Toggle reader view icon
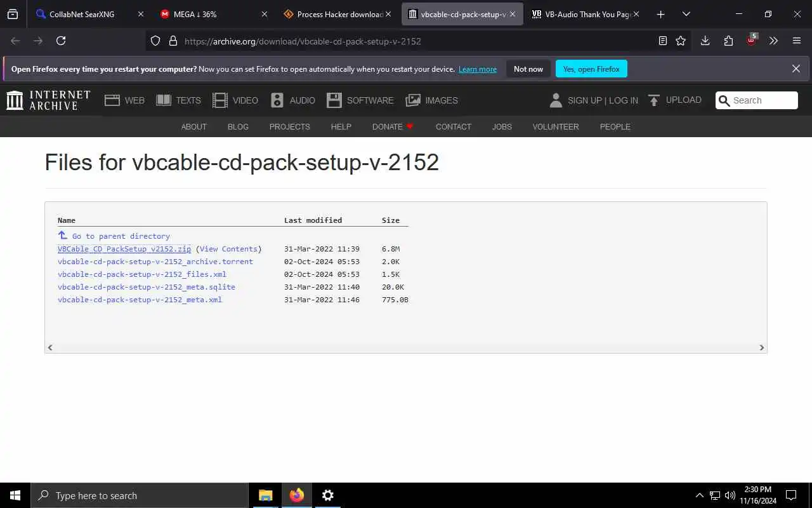Image resolution: width=812 pixels, height=508 pixels. 663,41
